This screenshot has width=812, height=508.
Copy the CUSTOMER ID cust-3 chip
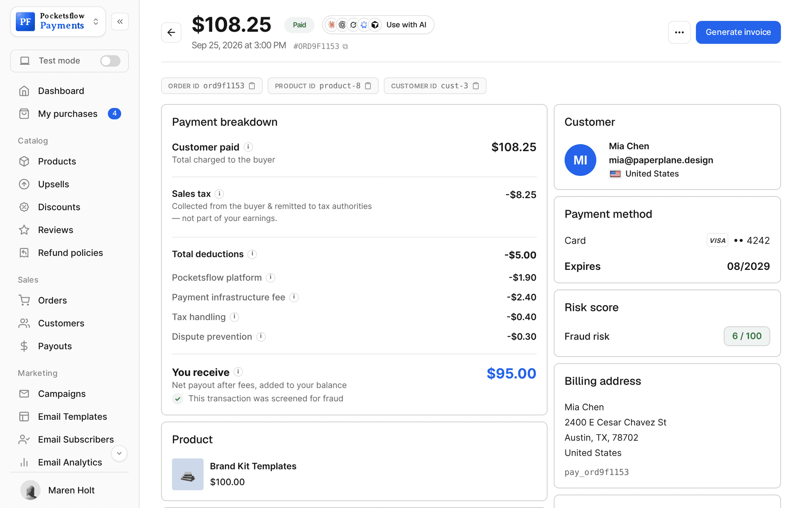point(476,86)
